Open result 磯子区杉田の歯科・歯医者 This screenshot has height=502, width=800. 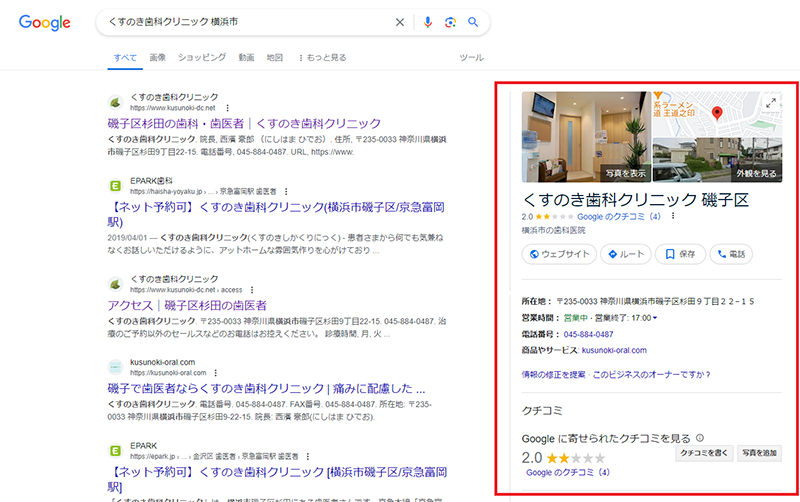point(244,123)
